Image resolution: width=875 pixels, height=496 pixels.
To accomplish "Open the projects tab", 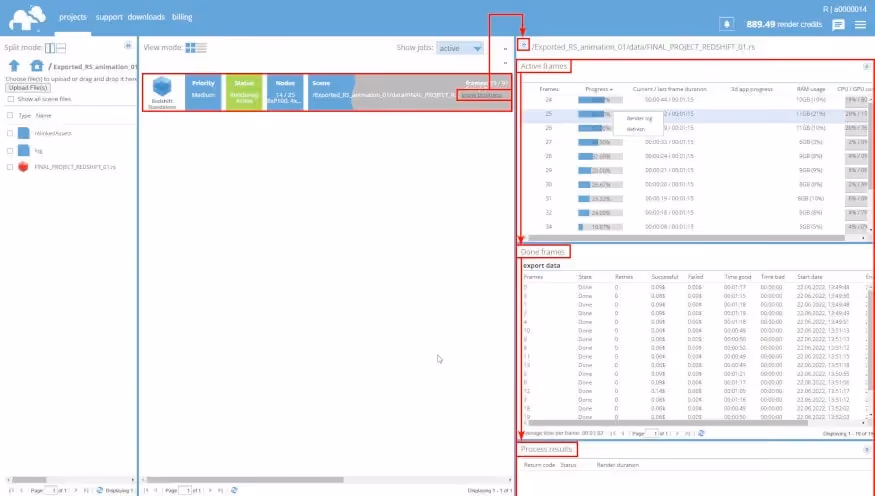I will (x=73, y=17).
